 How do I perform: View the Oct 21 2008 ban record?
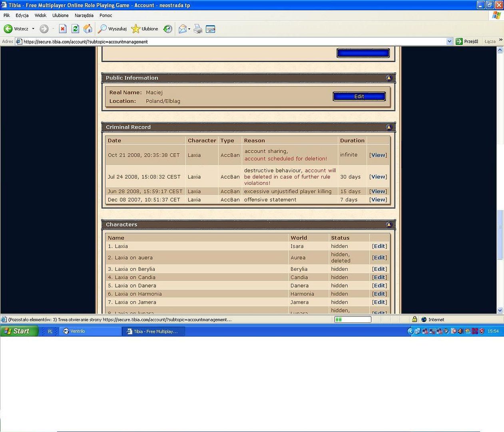pos(378,155)
